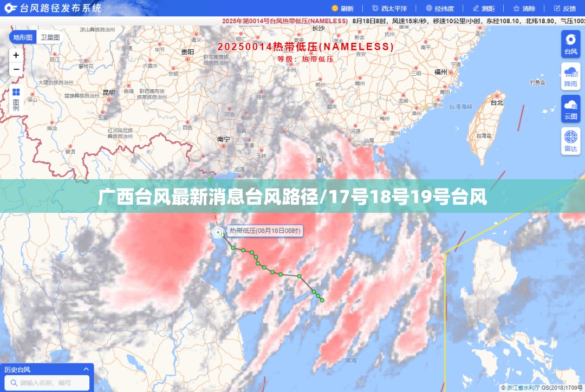
Task: Open the 反馈 feedback link
Action: pos(565,8)
